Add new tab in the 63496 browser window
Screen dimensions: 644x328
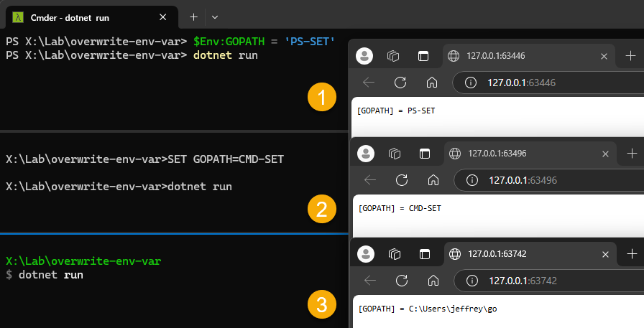632,153
